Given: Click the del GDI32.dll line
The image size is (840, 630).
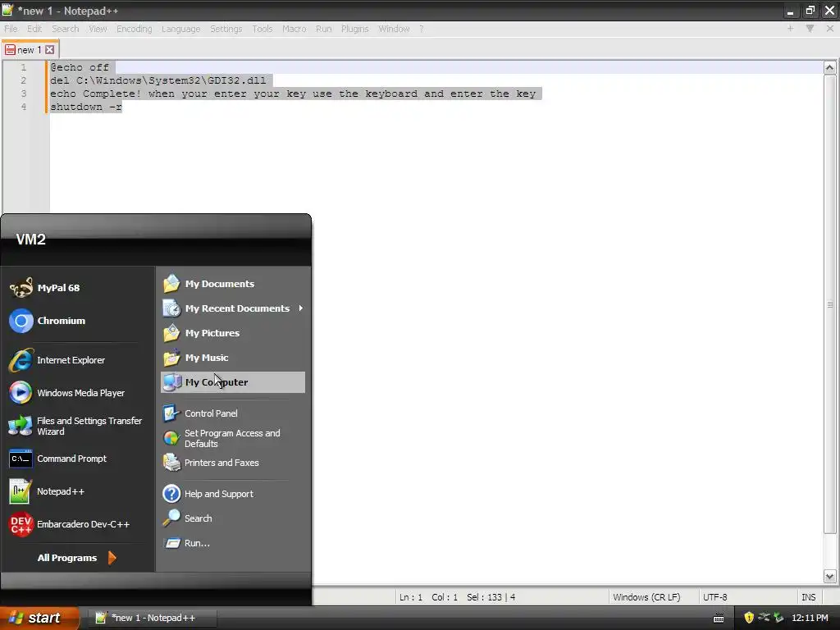Looking at the screenshot, I should pos(158,80).
